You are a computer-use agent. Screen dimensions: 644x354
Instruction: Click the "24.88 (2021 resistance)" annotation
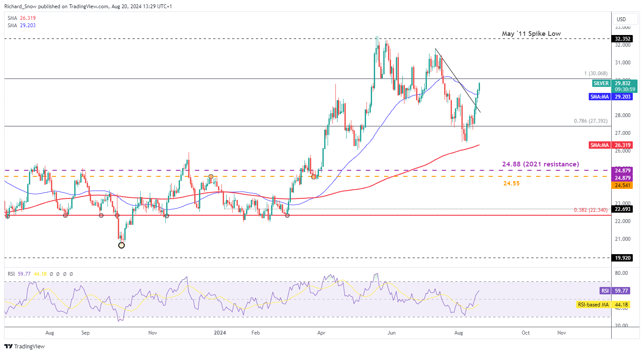pyautogui.click(x=540, y=164)
